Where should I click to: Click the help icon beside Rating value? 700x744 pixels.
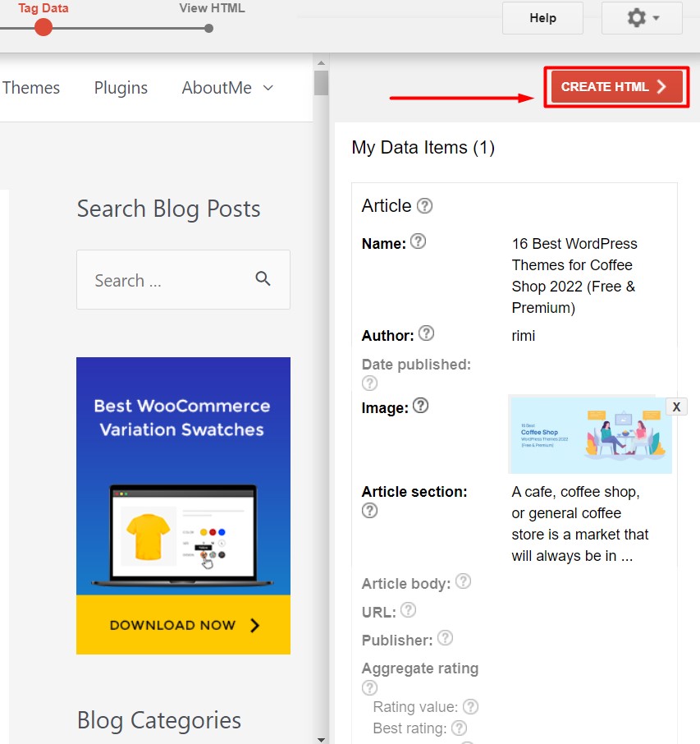coord(470,706)
